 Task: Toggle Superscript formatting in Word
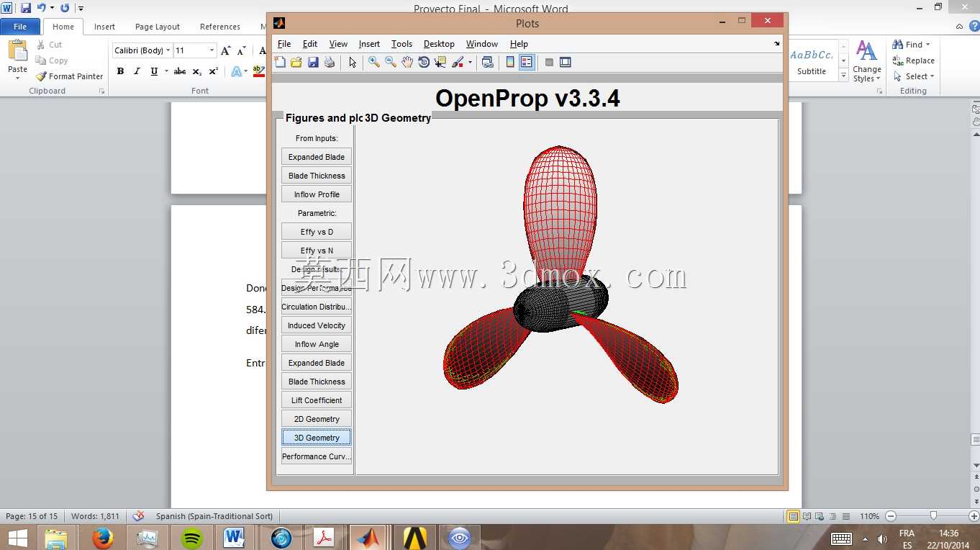(x=214, y=71)
